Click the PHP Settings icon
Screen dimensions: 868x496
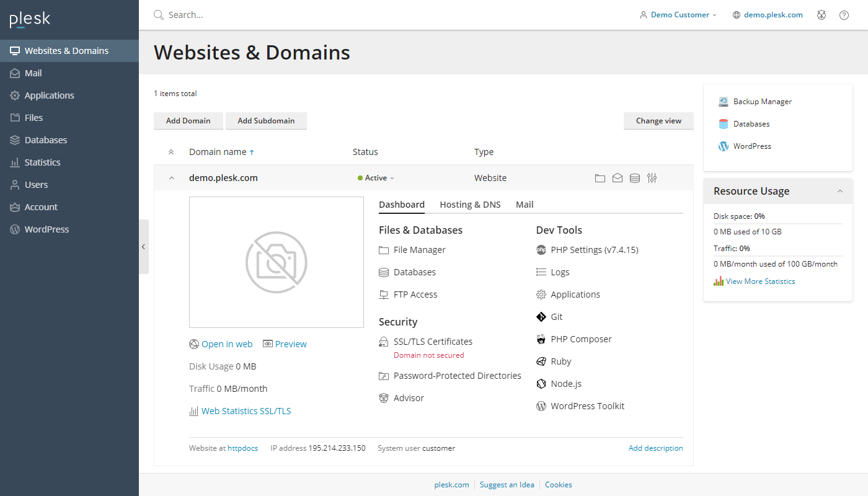tap(541, 250)
